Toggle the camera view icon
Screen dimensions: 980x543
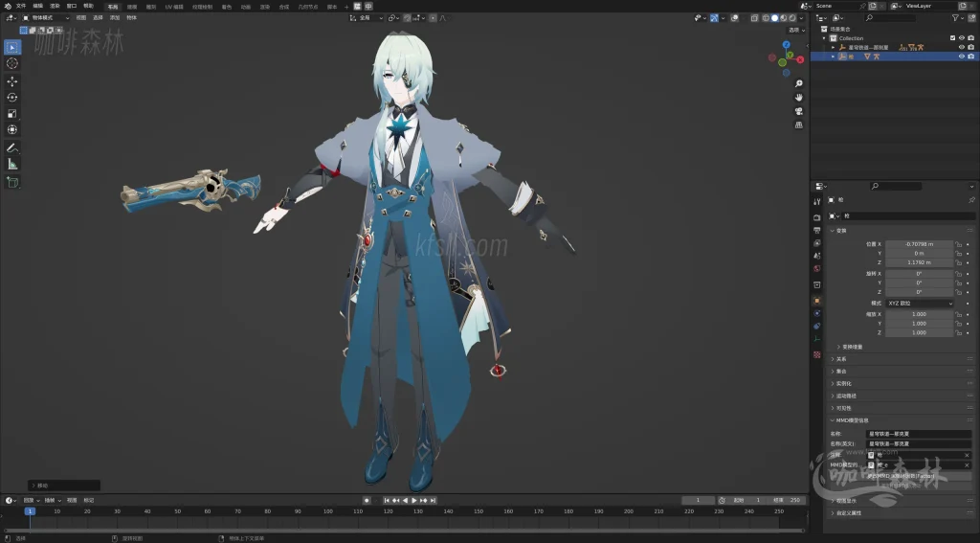(799, 111)
